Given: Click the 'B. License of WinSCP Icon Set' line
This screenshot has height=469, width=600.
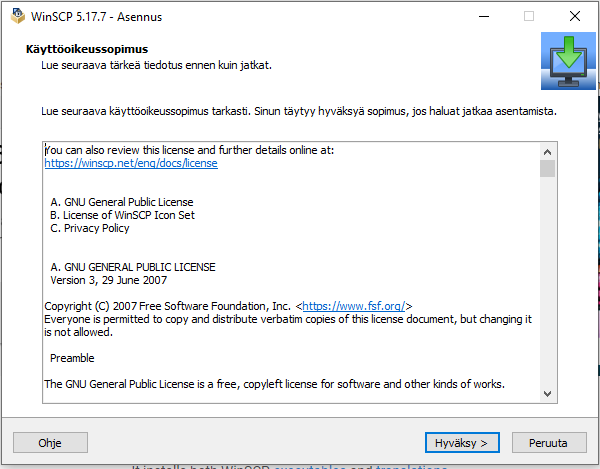Looking at the screenshot, I should 122,215.
